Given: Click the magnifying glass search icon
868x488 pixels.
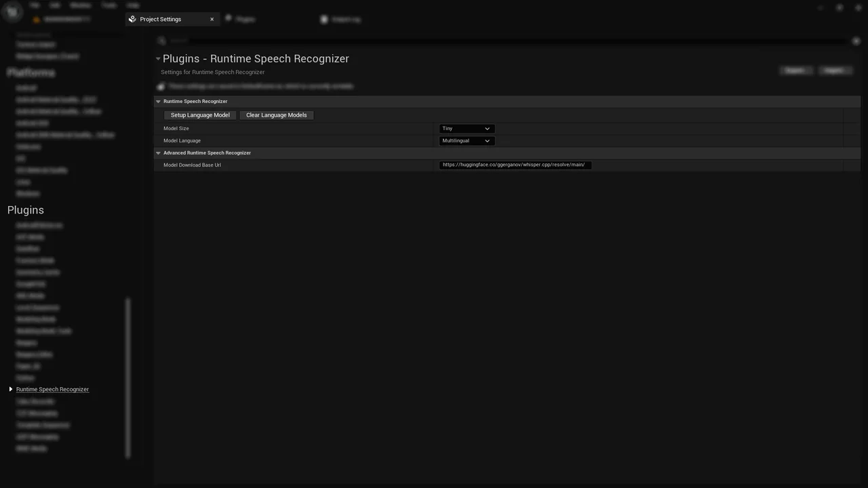Looking at the screenshot, I should pyautogui.click(x=161, y=41).
